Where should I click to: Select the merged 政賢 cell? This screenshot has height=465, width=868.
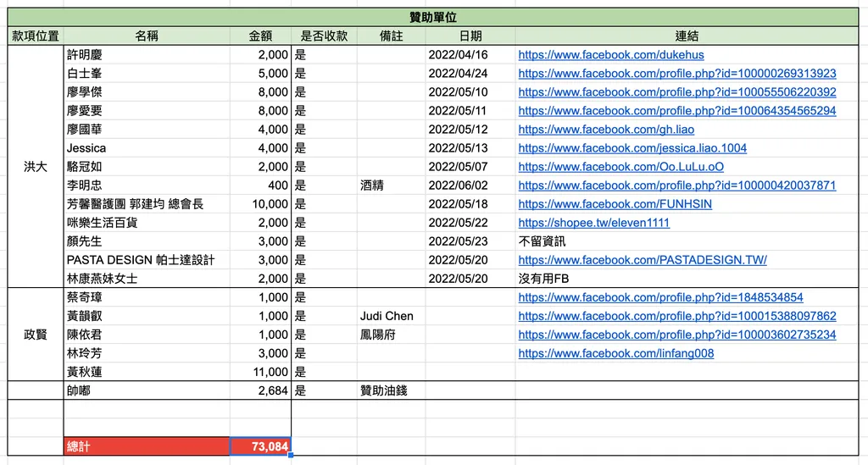click(x=36, y=335)
